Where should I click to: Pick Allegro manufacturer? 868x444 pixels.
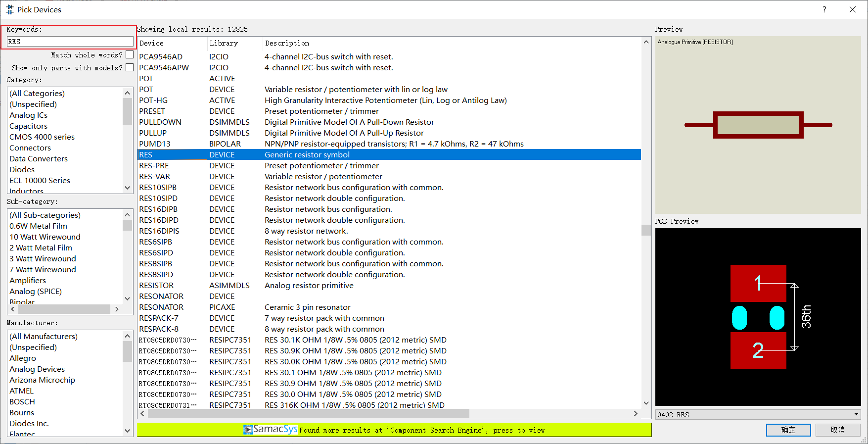pos(22,358)
